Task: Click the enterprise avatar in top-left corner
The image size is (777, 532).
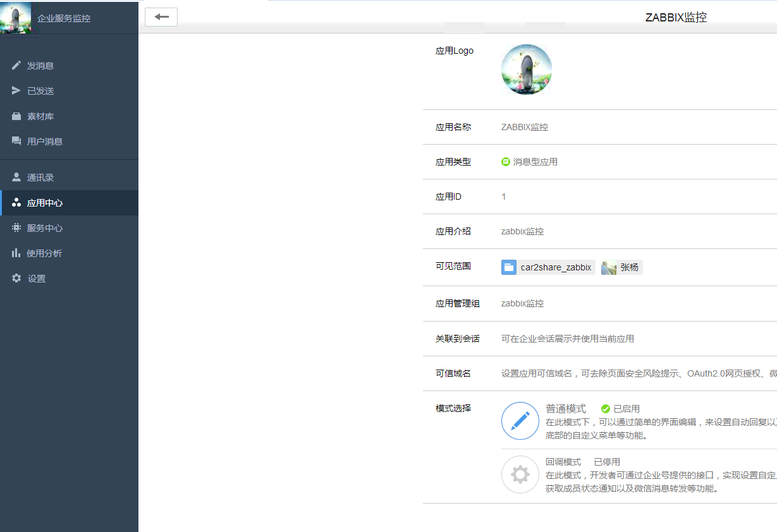Action: click(x=16, y=18)
